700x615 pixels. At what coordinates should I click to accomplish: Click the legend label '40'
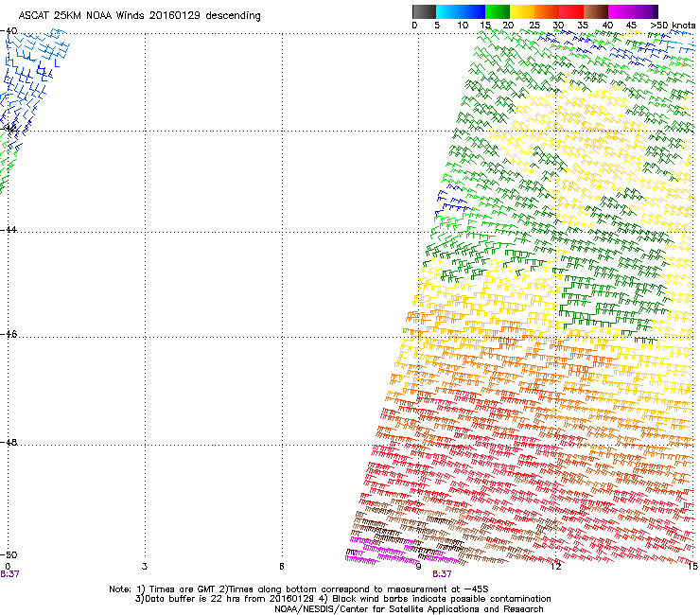[607, 26]
